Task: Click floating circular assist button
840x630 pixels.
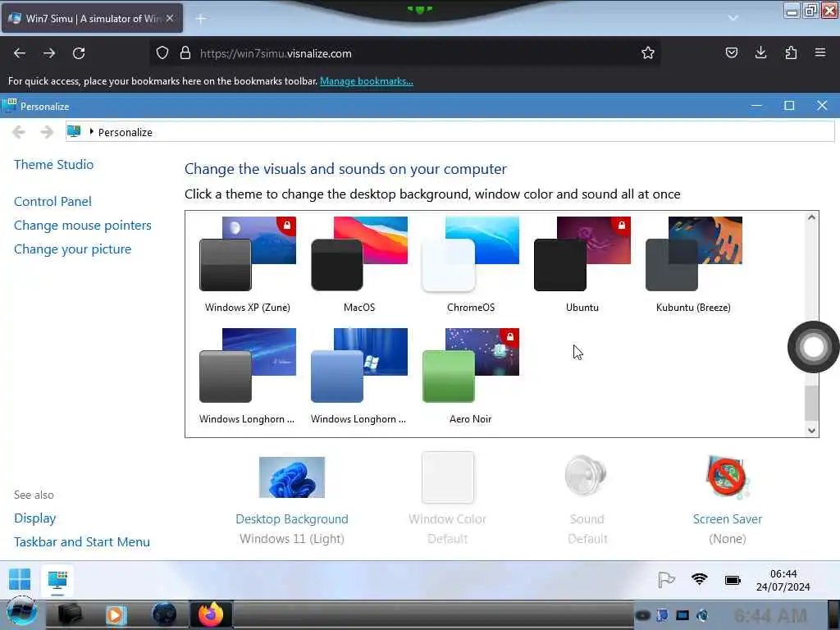Action: [813, 347]
